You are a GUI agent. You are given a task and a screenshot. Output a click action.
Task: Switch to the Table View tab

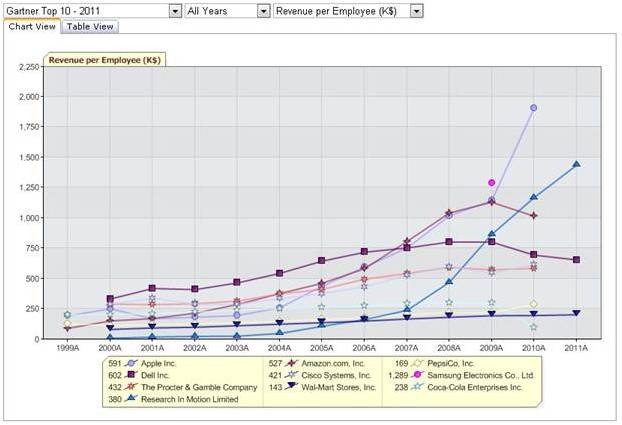tap(90, 27)
